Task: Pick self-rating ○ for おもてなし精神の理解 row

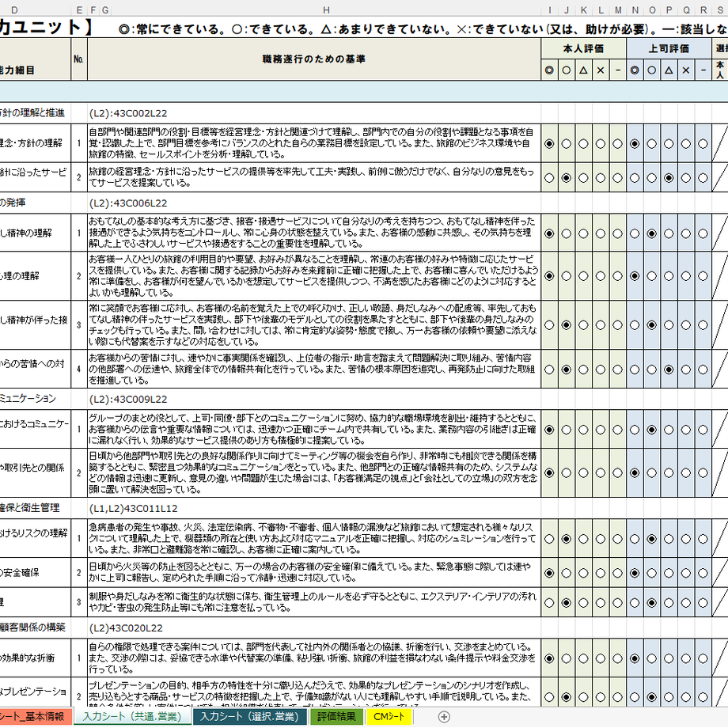Action: [567, 233]
